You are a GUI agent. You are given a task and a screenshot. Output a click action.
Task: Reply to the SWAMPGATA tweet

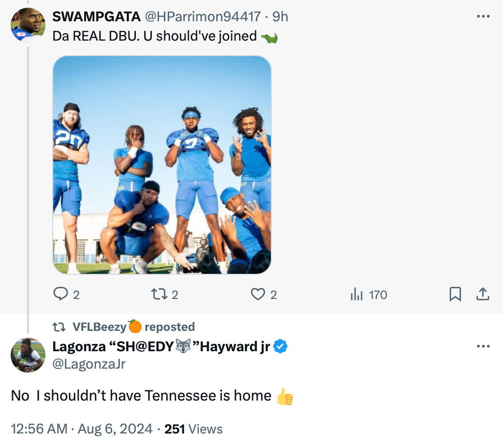[x=60, y=294]
